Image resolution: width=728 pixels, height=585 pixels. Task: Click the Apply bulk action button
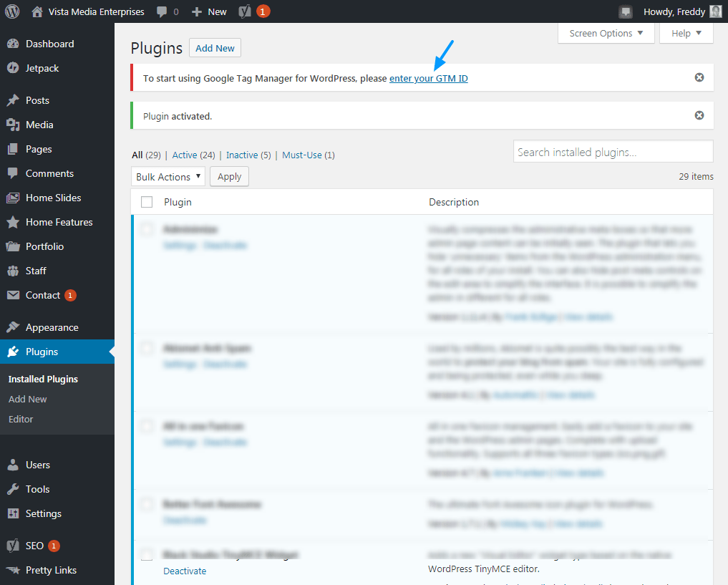point(229,177)
